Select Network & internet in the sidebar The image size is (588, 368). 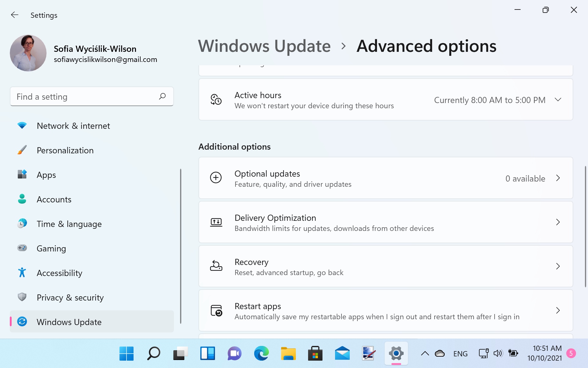[x=92, y=126]
